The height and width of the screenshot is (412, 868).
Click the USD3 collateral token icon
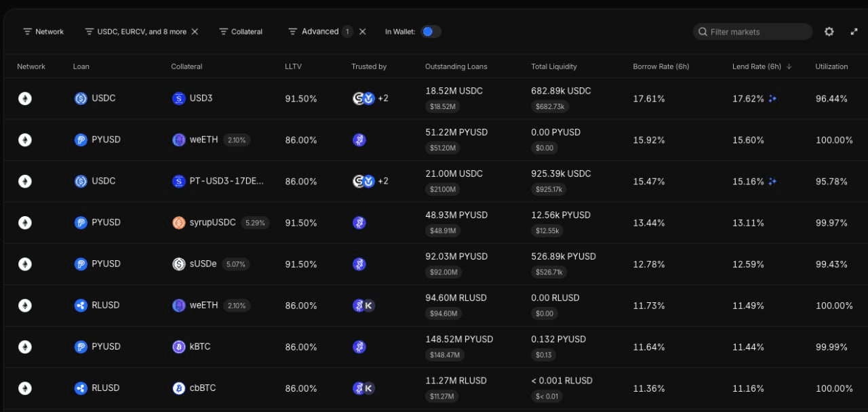[179, 99]
